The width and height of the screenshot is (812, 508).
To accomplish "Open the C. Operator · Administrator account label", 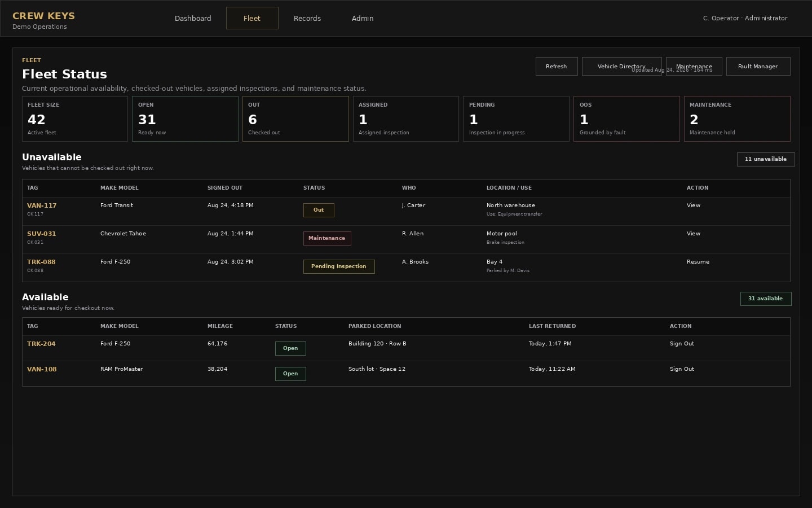I will tap(745, 18).
